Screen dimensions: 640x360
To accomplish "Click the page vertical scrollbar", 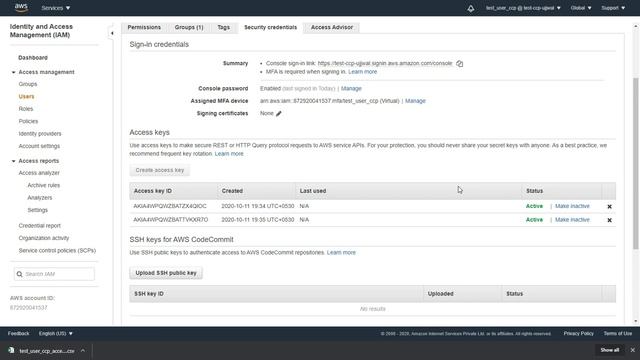I will click(x=636, y=163).
